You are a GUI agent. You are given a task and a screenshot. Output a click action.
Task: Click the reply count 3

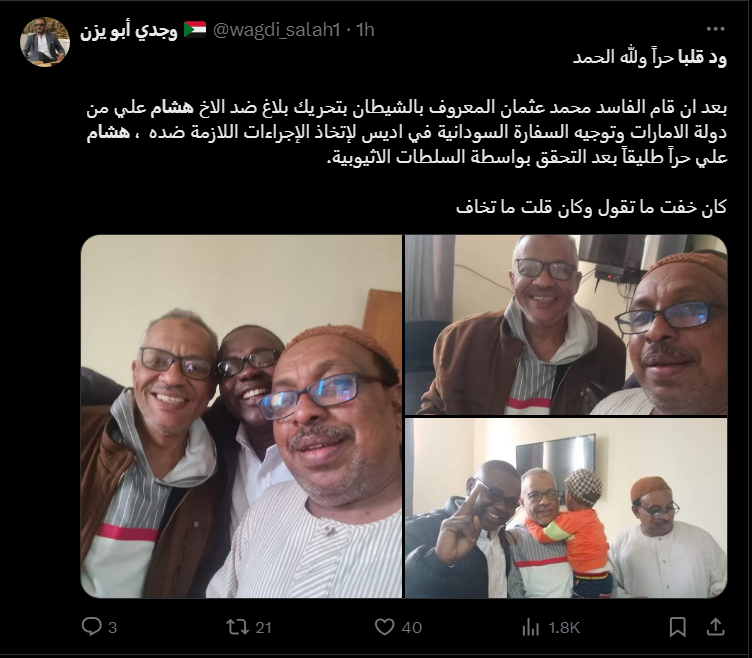(x=112, y=627)
